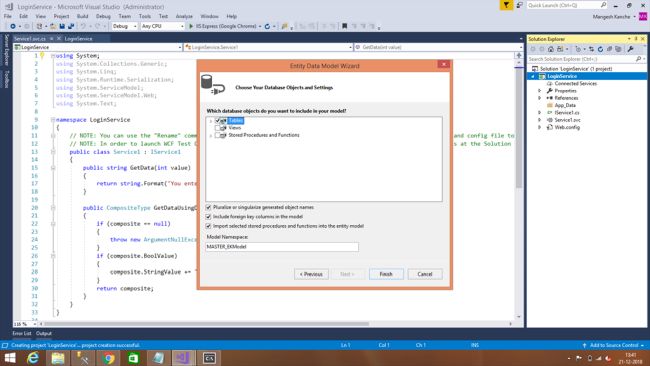Select Connected Services in Solution Explorer
Viewport: 650px width, 366px height.
[575, 83]
